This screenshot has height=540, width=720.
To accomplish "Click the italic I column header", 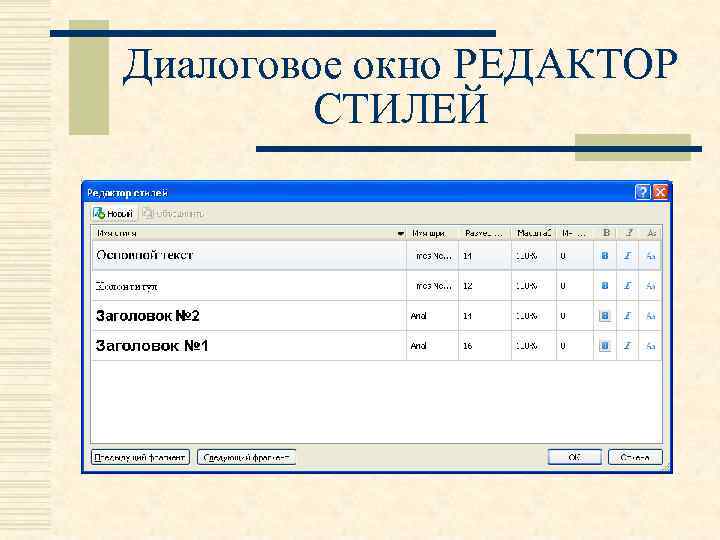I will coord(628,233).
